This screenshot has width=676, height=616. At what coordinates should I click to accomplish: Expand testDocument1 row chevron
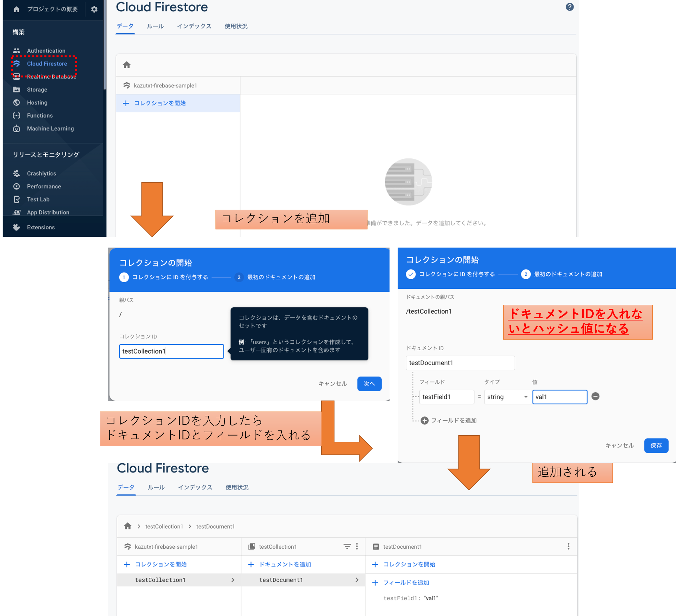pyautogui.click(x=357, y=580)
